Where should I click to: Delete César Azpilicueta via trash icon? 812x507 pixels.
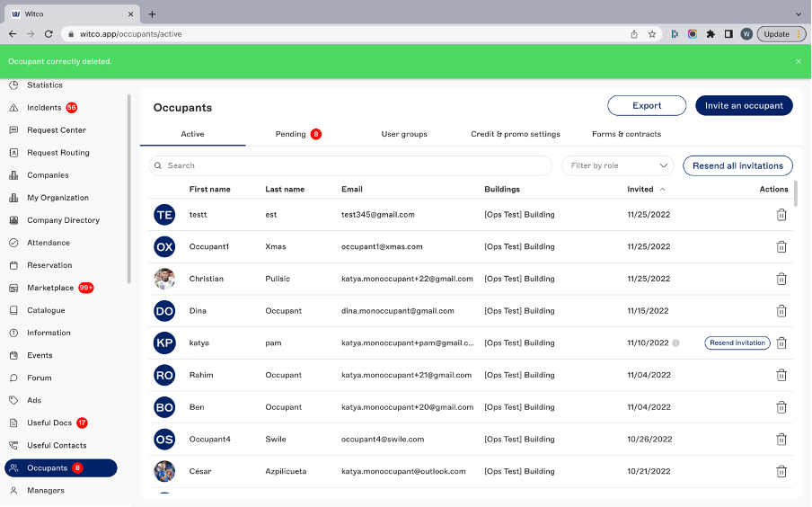click(781, 472)
